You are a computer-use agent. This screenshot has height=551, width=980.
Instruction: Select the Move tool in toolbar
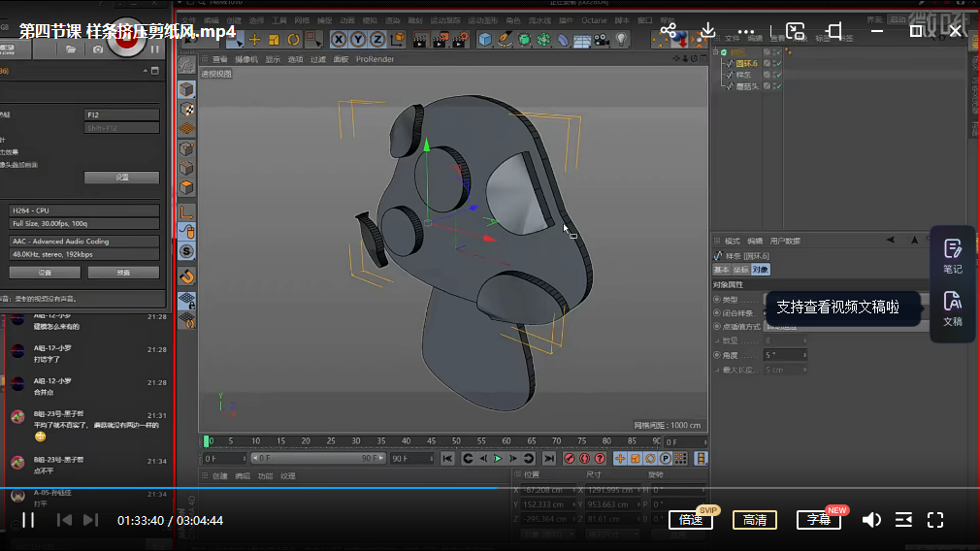coord(254,40)
